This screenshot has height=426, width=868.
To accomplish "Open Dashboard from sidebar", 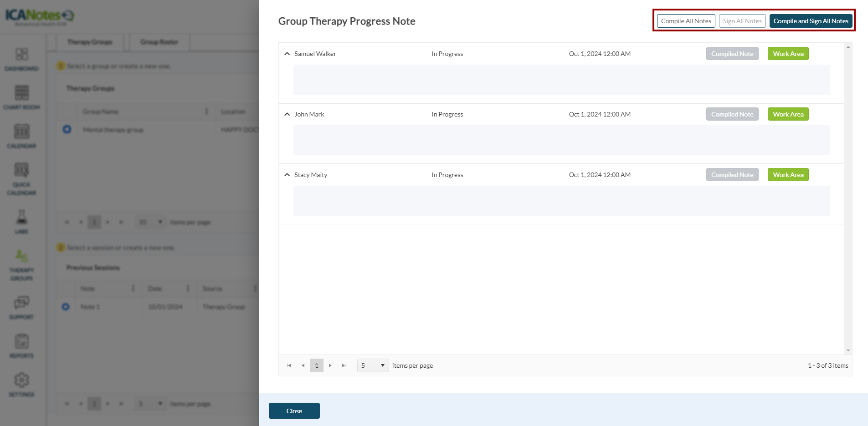I will click(x=22, y=60).
